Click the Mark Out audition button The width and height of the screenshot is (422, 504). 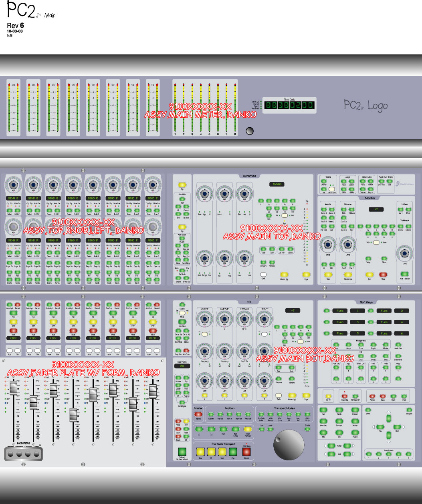(x=239, y=414)
